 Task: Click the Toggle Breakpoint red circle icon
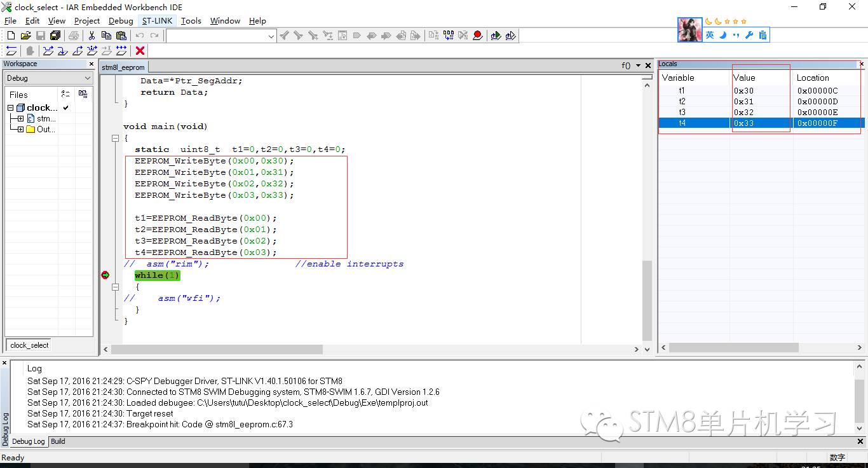477,36
